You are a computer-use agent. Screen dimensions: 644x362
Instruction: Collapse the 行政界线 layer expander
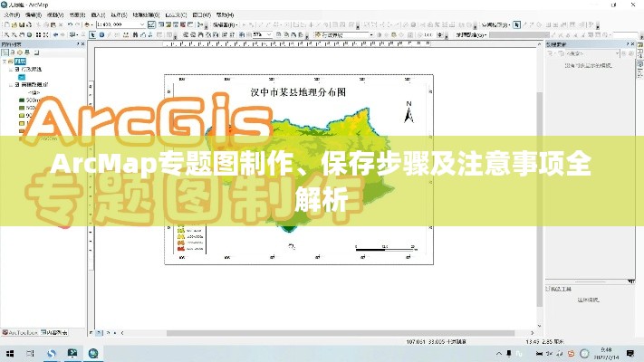pyautogui.click(x=11, y=70)
